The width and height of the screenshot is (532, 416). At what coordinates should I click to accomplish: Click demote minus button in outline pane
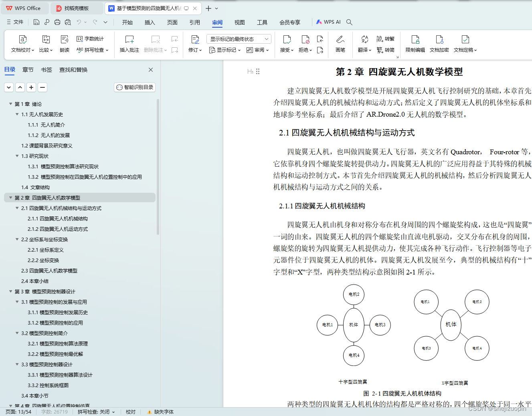click(42, 87)
